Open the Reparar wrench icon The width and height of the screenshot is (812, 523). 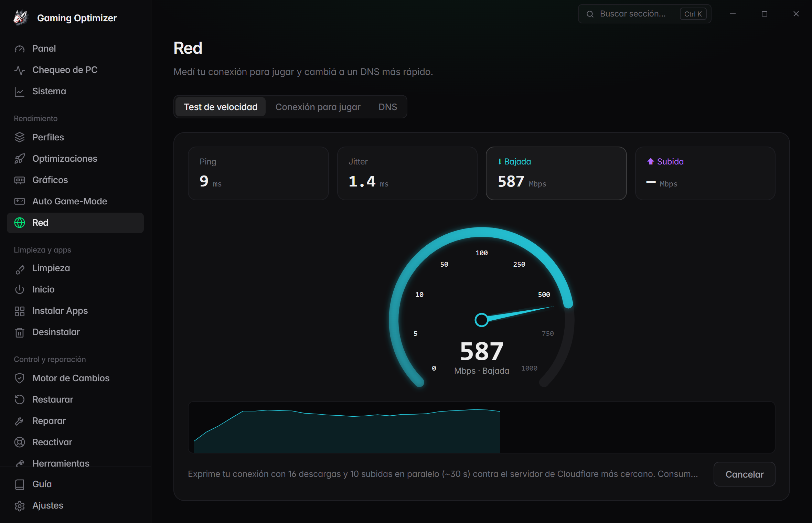tap(20, 421)
